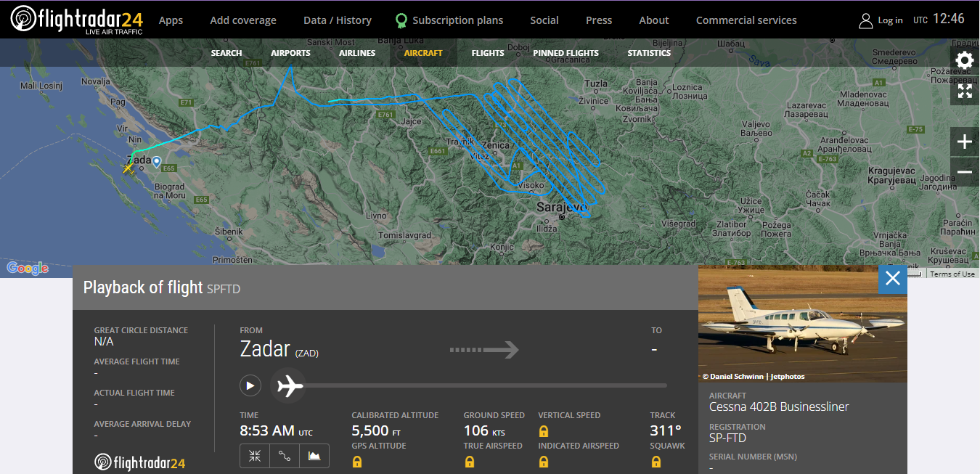Click the Cessna 402B aircraft photo
Viewport: 980px width, 474px height.
click(803, 324)
